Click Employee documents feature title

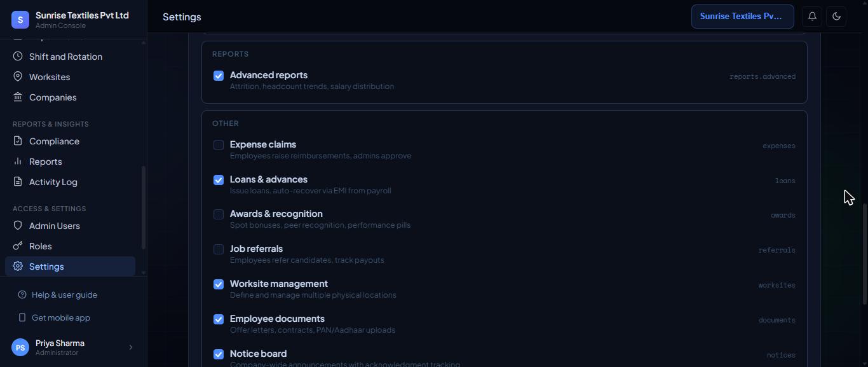277,319
